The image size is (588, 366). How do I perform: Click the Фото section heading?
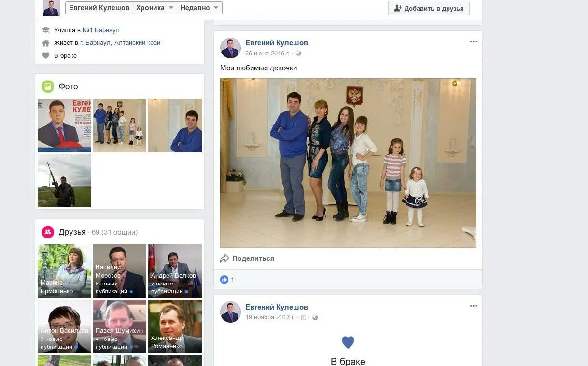pos(68,86)
